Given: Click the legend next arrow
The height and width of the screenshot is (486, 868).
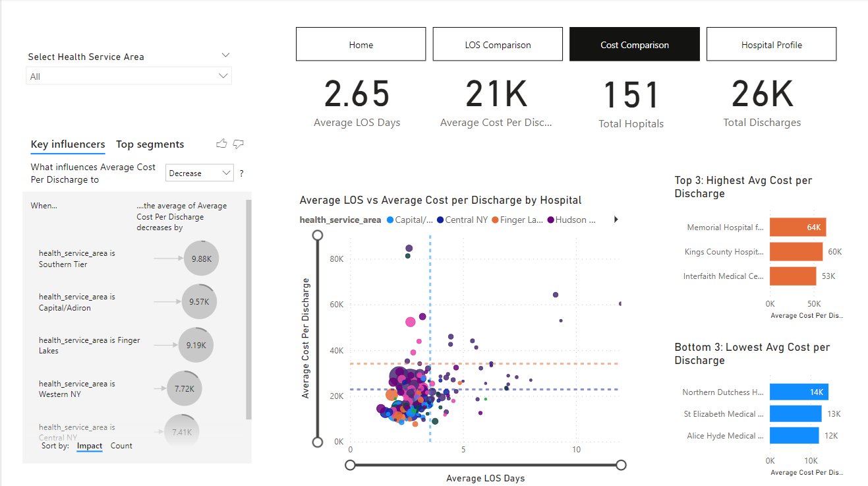Looking at the screenshot, I should pos(616,220).
